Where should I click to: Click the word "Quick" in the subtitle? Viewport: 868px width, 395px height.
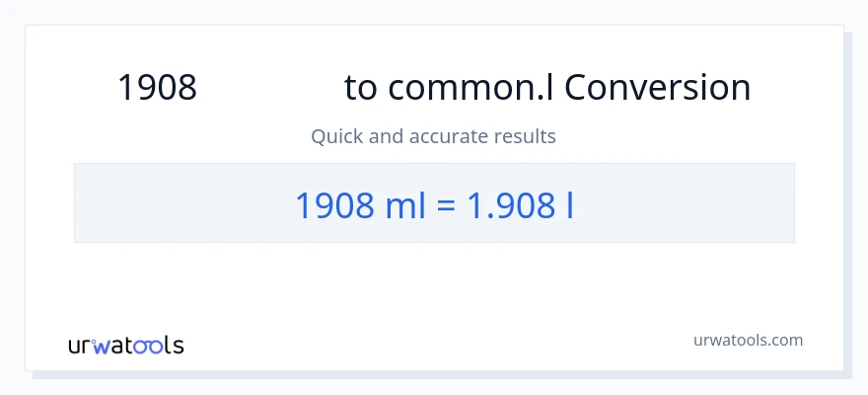[336, 136]
